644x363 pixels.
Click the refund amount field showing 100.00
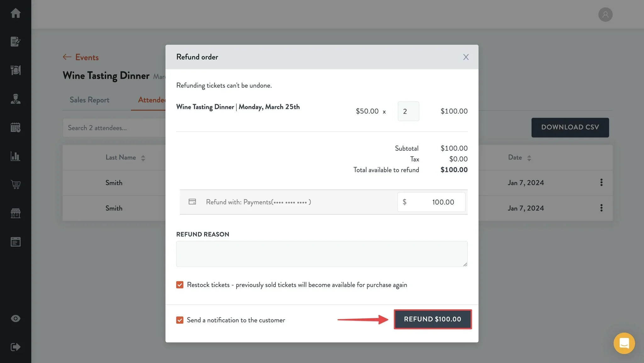pyautogui.click(x=431, y=202)
